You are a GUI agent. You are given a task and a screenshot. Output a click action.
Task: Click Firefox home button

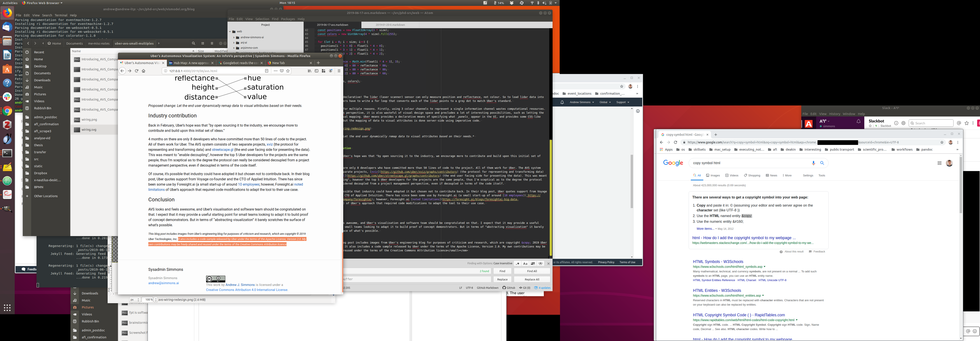pos(143,71)
